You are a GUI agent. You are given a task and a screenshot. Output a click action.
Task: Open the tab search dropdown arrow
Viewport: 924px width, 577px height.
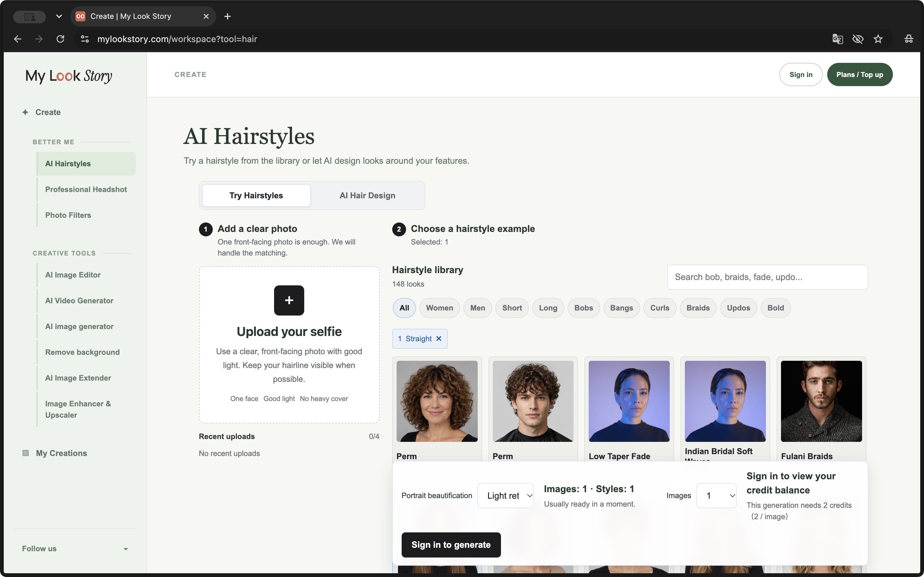59,16
